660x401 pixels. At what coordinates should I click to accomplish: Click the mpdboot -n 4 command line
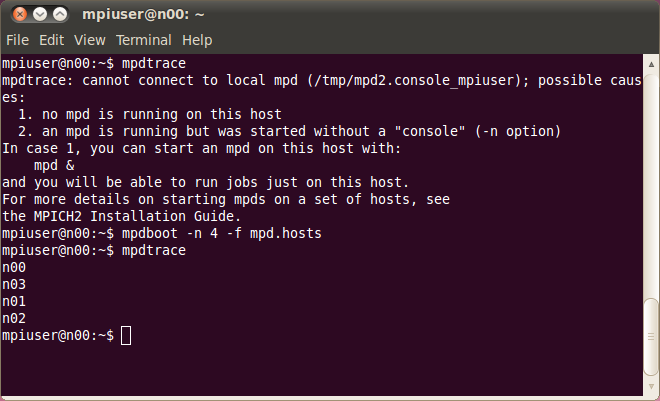point(162,233)
